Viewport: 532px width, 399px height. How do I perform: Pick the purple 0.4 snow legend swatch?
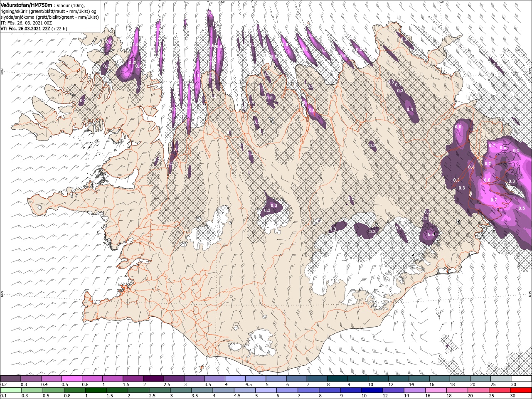51,378
